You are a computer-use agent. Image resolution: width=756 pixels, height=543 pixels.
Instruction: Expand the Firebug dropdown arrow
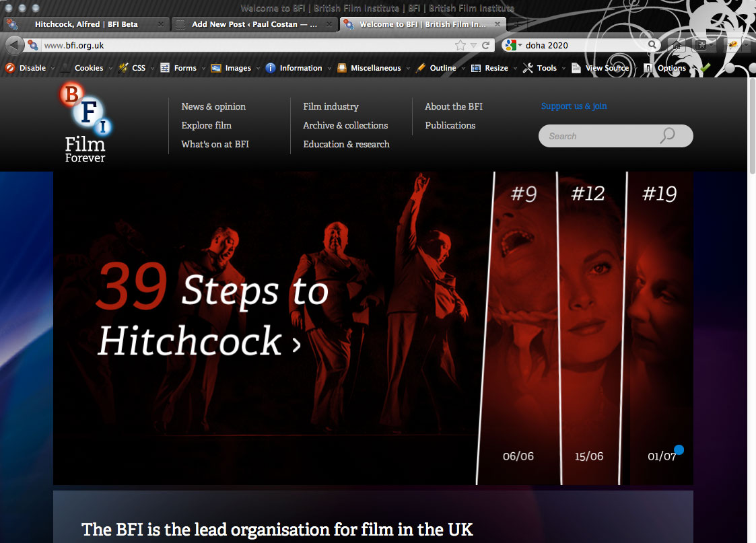tap(745, 45)
